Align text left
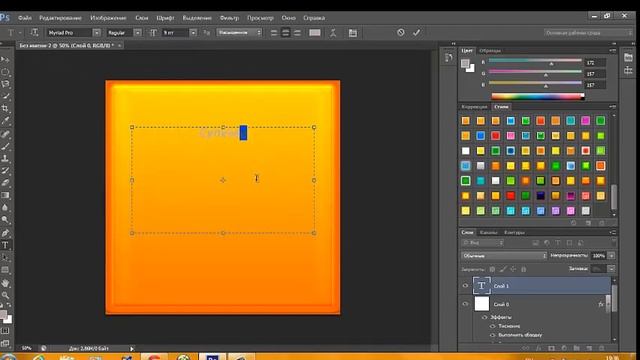The image size is (640, 360). point(274,33)
